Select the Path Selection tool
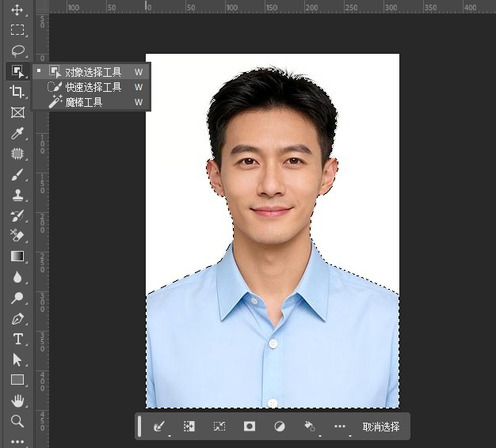The width and height of the screenshot is (496, 448). click(17, 359)
